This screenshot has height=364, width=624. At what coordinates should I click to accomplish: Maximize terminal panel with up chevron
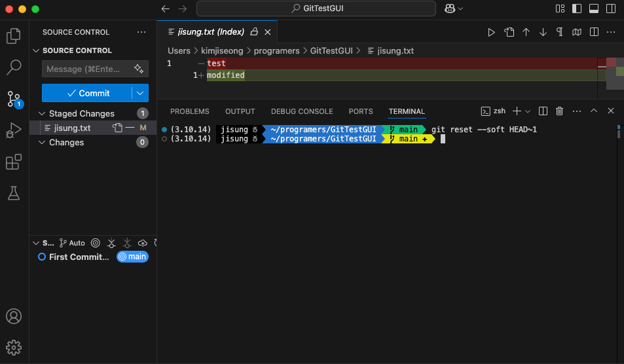coord(594,111)
